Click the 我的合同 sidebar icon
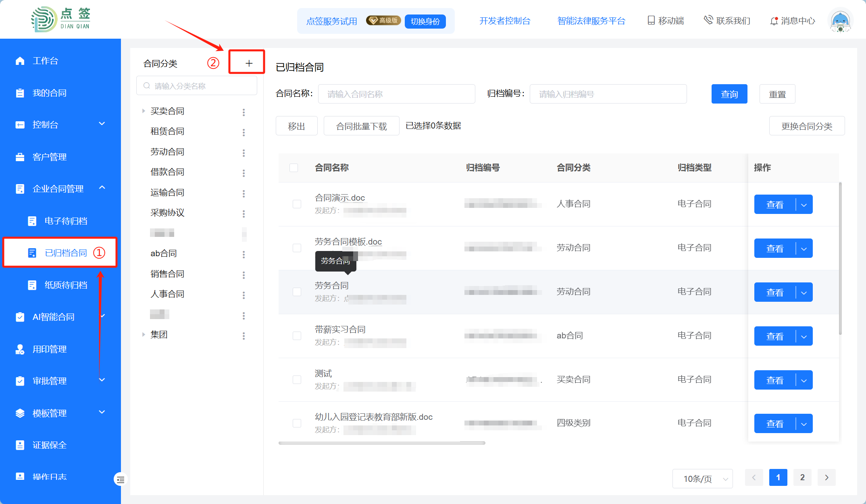 20,93
